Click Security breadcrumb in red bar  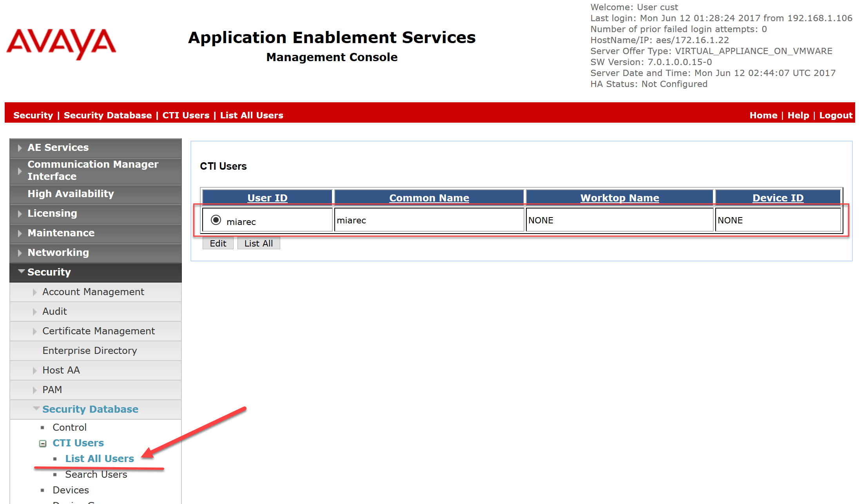click(33, 115)
